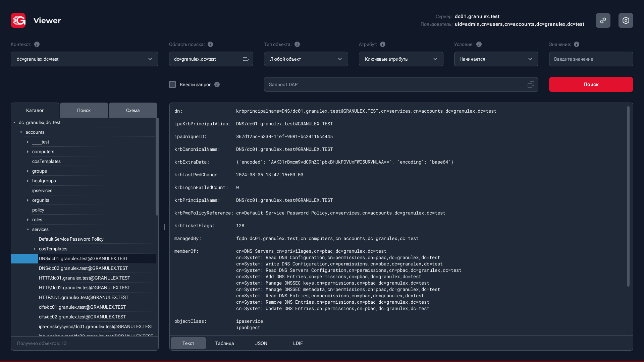Expand the computers tree node

[28, 152]
